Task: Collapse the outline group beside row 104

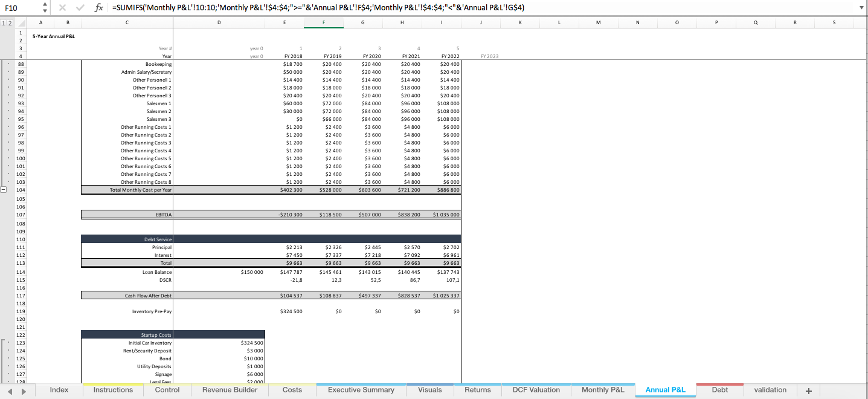Action: coord(4,189)
